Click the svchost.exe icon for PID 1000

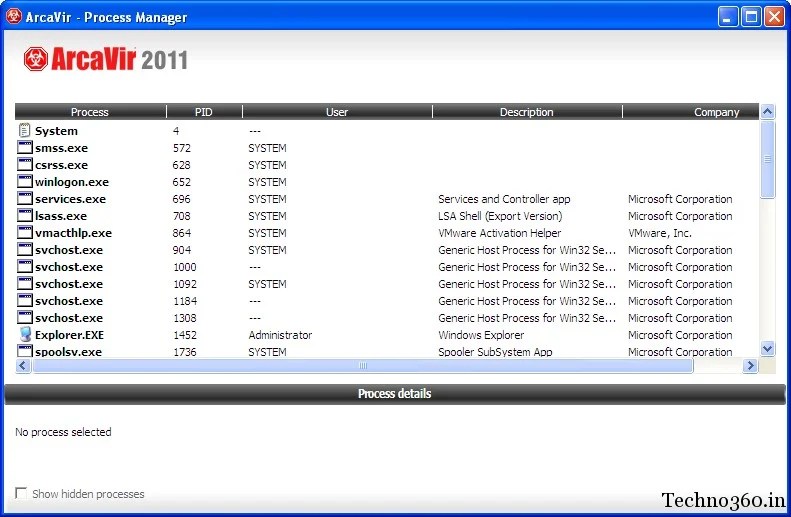[25, 266]
